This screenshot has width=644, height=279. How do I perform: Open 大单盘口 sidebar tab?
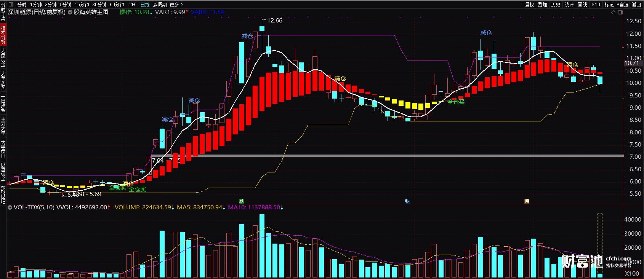tap(3, 148)
